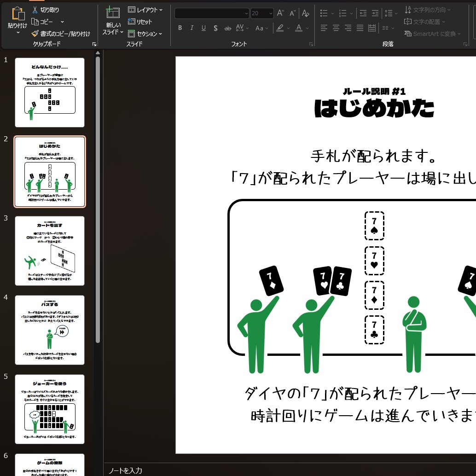Click slide text 時計回りにゲームは進んでいきます

coord(363,416)
